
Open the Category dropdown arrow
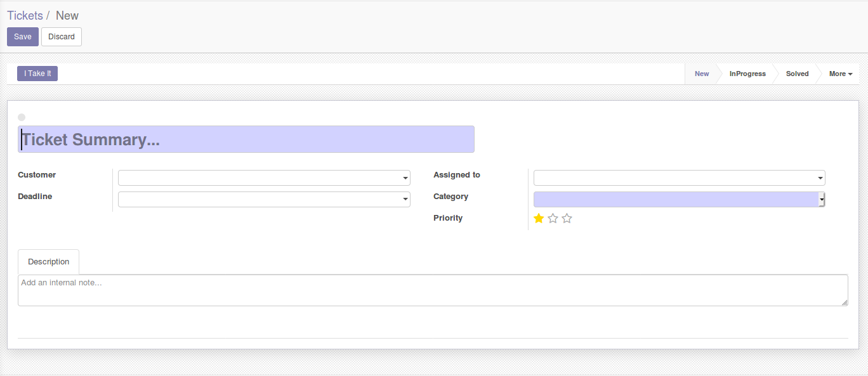(x=821, y=200)
